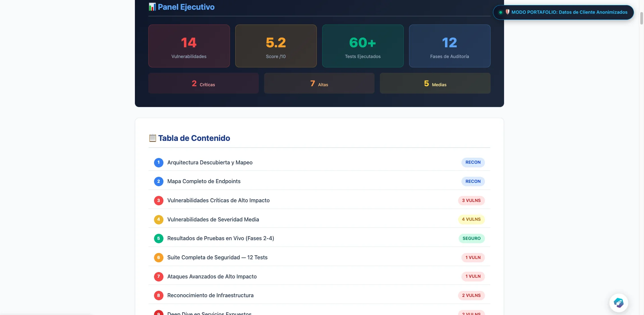This screenshot has height=315, width=644.
Task: Click the blue number 2 circle
Action: click(x=159, y=181)
